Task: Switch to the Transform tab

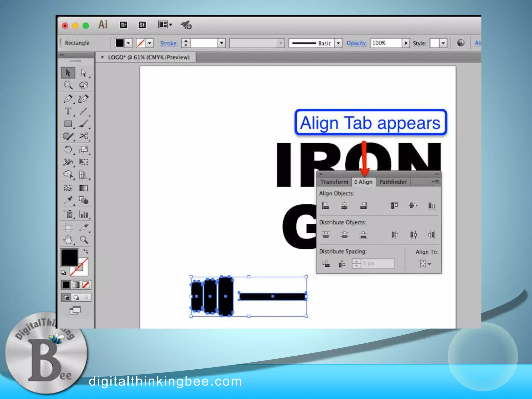Action: pyautogui.click(x=334, y=182)
